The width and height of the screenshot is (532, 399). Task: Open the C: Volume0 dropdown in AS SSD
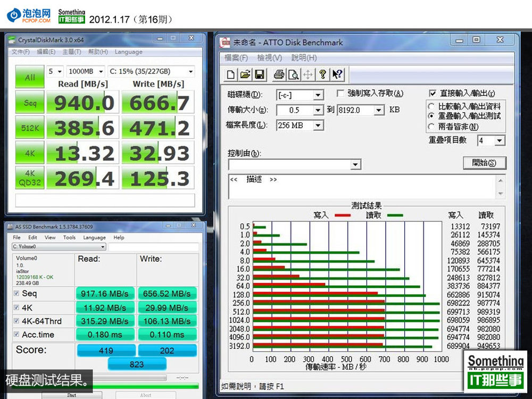click(59, 247)
